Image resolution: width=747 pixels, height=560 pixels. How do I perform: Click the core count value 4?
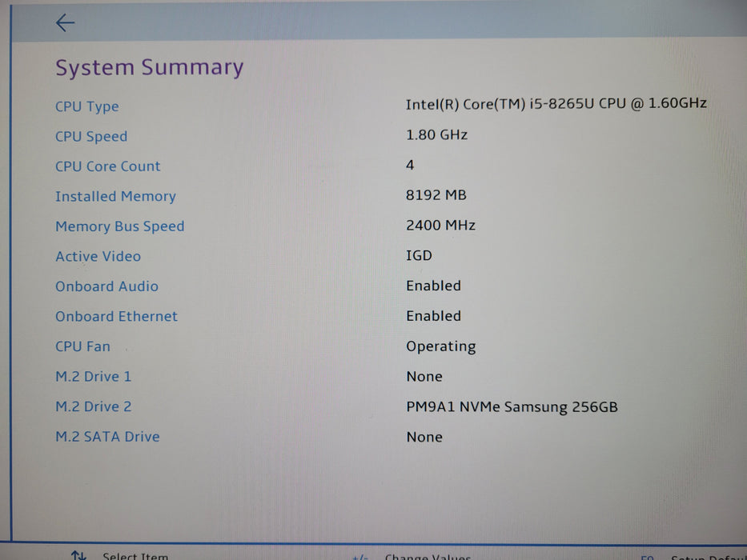[x=410, y=165]
